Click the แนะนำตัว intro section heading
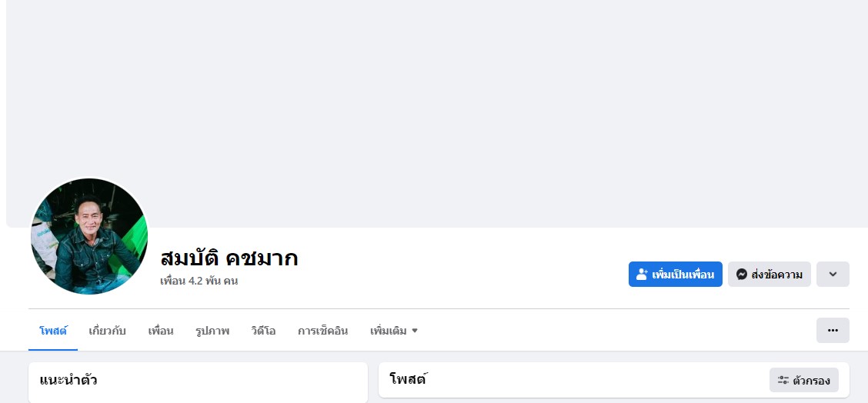Image resolution: width=868 pixels, height=403 pixels. 68,379
